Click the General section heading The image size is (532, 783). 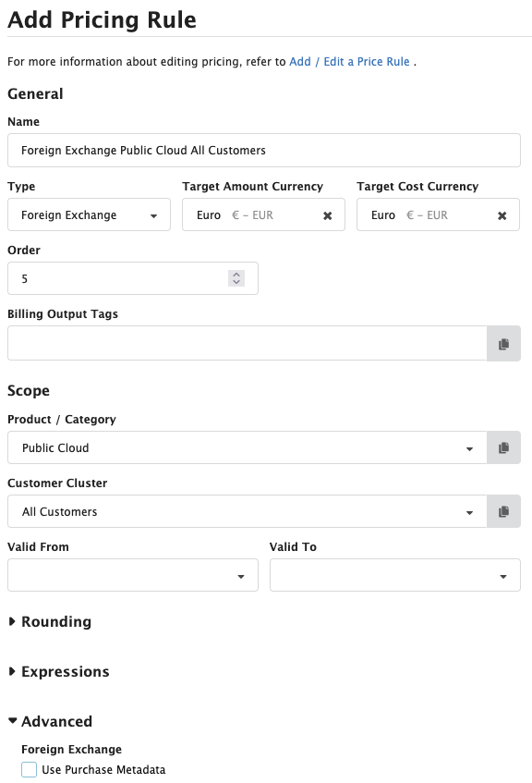click(35, 94)
